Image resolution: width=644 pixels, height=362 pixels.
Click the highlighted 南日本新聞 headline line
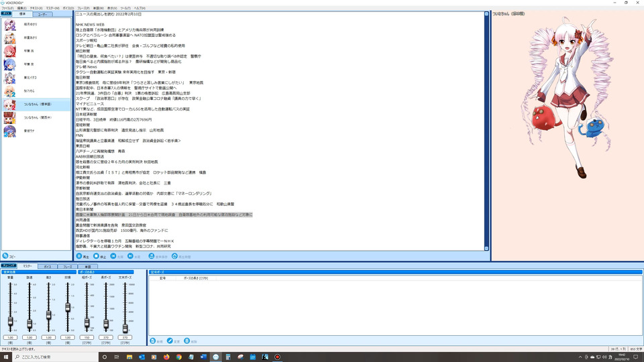pyautogui.click(x=164, y=215)
